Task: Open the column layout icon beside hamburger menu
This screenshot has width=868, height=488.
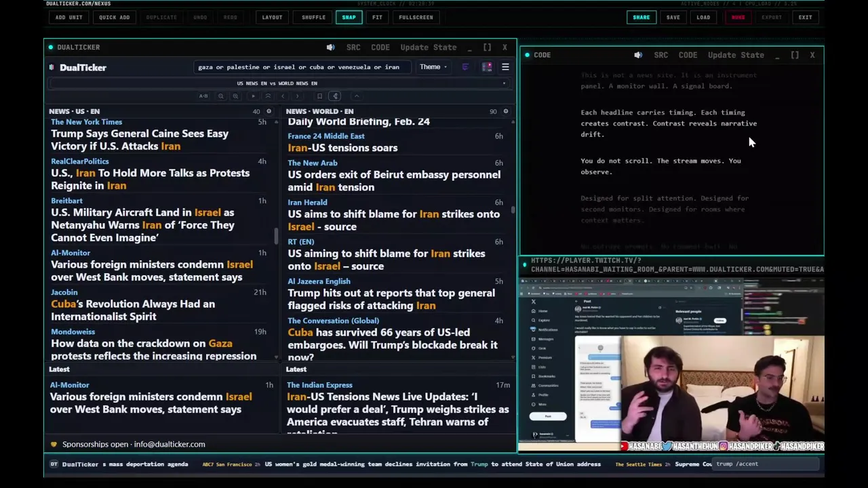Action: tap(487, 67)
